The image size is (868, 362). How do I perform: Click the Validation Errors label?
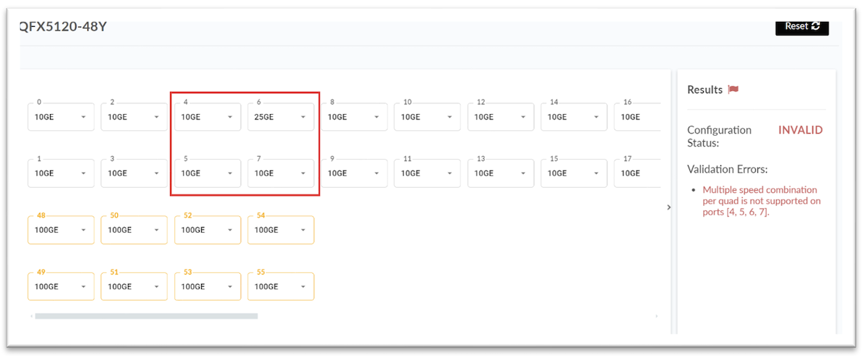(728, 169)
